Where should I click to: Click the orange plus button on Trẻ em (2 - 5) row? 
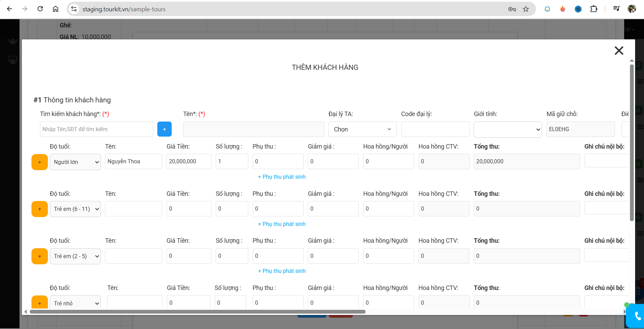pyautogui.click(x=40, y=256)
